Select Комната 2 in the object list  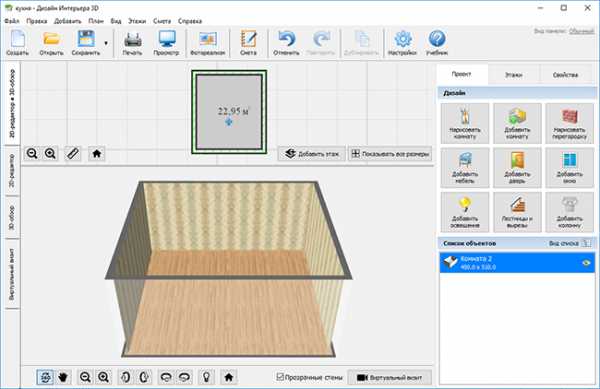pos(517,263)
